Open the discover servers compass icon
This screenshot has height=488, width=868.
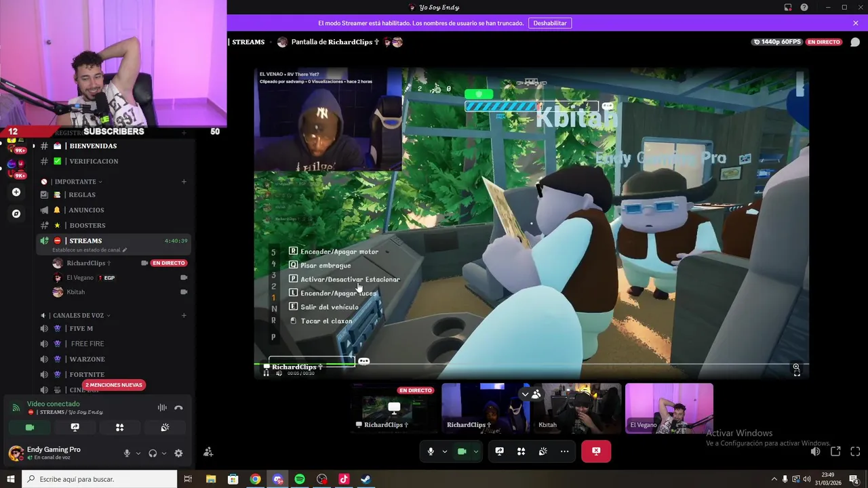pyautogui.click(x=16, y=213)
